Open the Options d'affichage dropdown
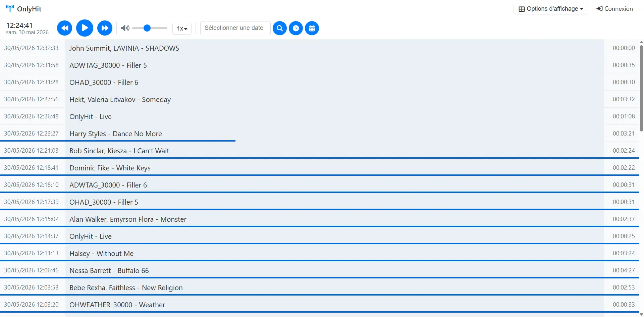 pyautogui.click(x=551, y=9)
